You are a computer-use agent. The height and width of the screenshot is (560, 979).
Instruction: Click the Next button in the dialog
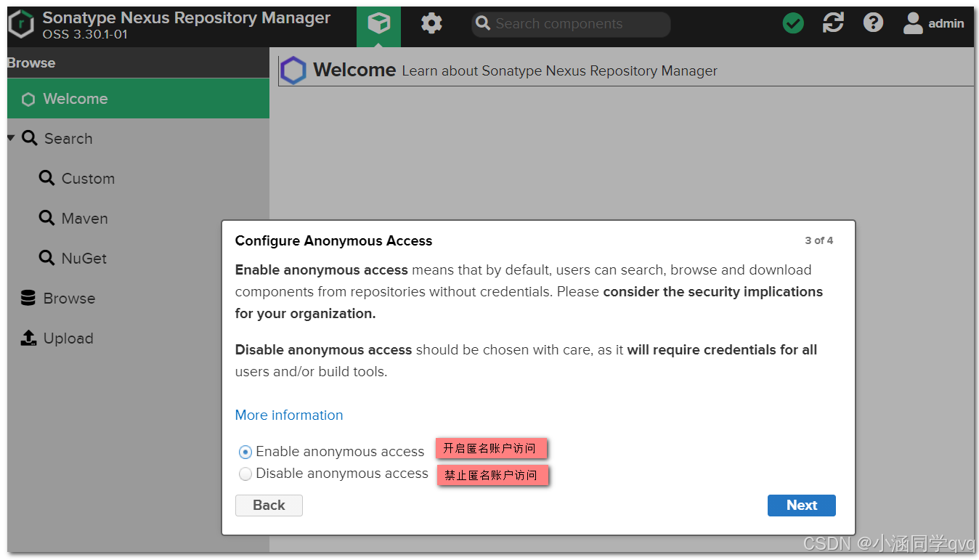point(802,506)
